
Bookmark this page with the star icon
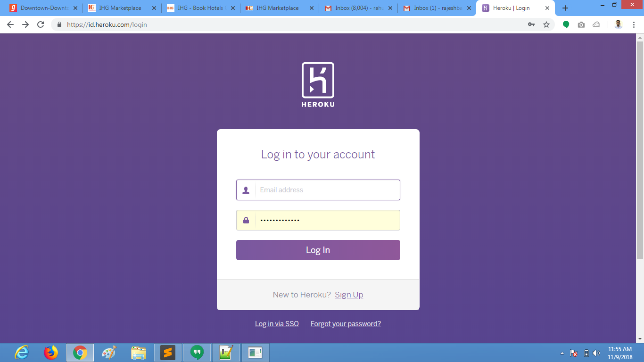click(x=546, y=24)
